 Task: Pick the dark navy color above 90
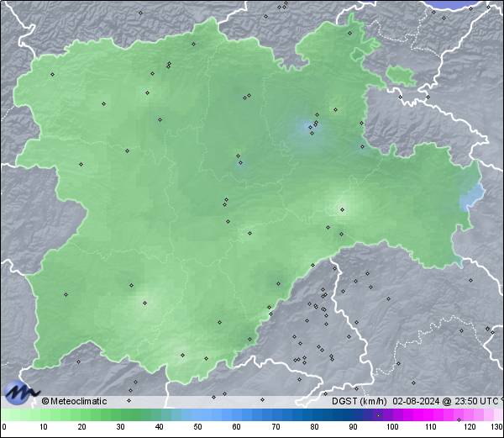point(354,414)
